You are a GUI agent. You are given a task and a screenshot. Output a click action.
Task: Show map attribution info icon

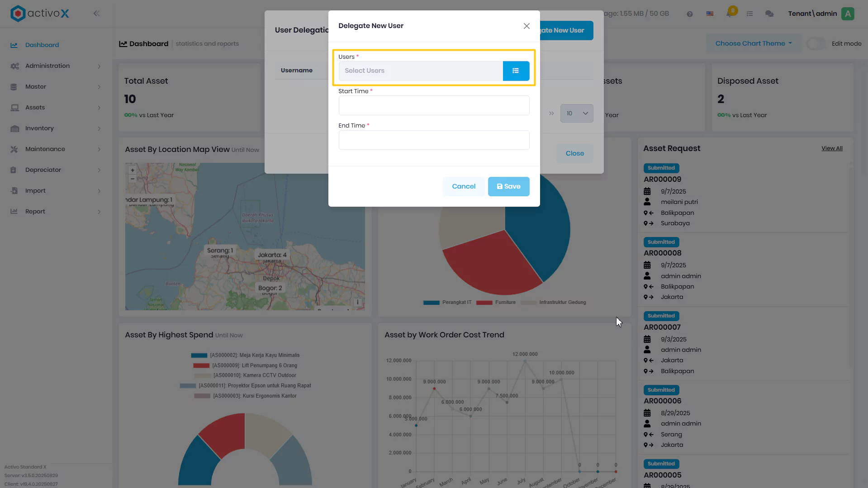coord(358,302)
